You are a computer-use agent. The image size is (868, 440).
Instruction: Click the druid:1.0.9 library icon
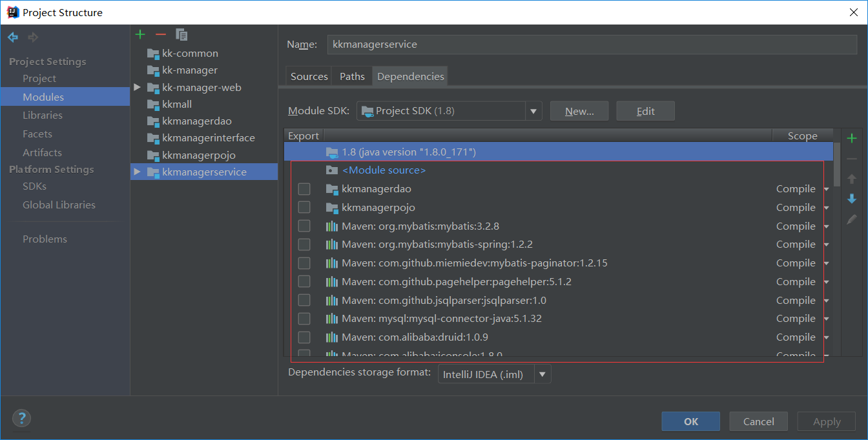coord(332,337)
